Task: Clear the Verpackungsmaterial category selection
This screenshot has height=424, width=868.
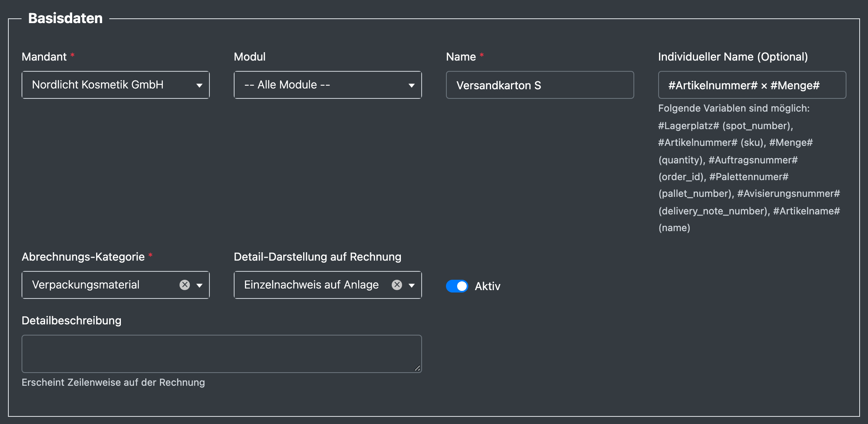Action: [x=185, y=285]
